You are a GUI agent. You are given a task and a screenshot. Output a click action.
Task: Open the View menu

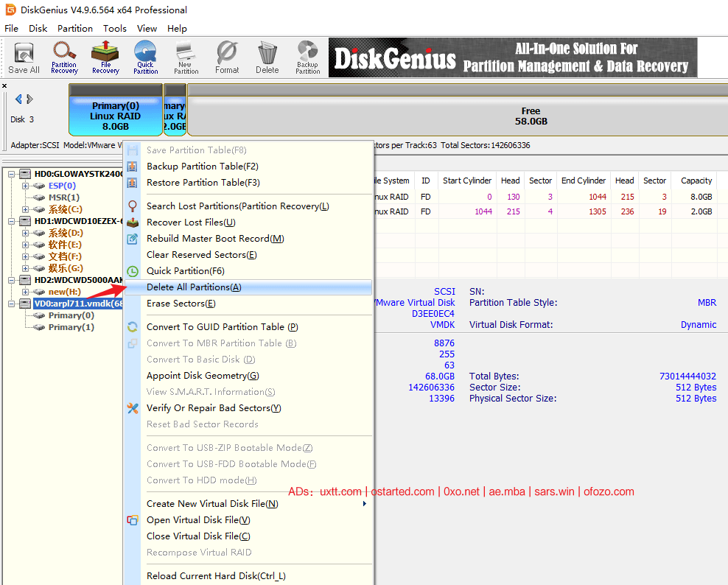[147, 28]
